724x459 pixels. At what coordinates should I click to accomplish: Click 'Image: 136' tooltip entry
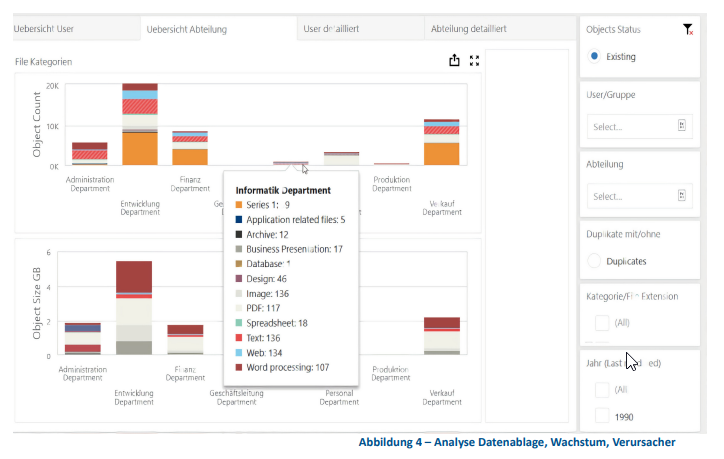[x=267, y=294]
